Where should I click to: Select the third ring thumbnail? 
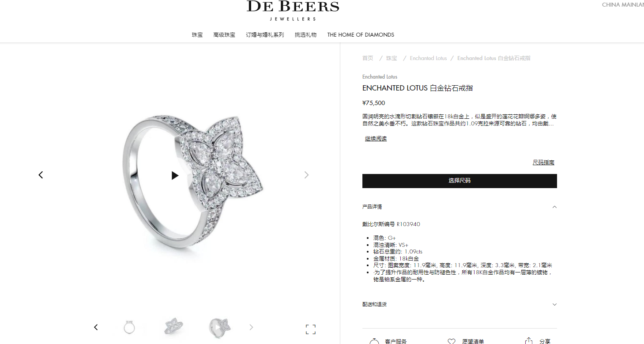[220, 328]
